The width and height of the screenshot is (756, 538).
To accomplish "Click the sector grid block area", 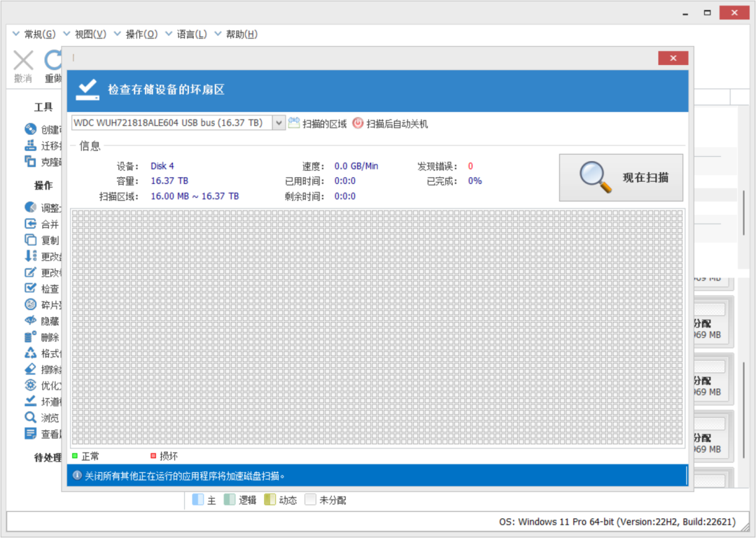I will click(x=377, y=328).
